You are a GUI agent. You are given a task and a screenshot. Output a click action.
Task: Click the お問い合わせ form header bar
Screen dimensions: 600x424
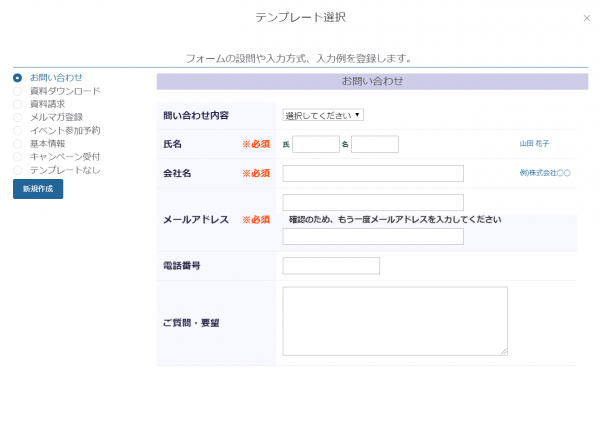[372, 81]
